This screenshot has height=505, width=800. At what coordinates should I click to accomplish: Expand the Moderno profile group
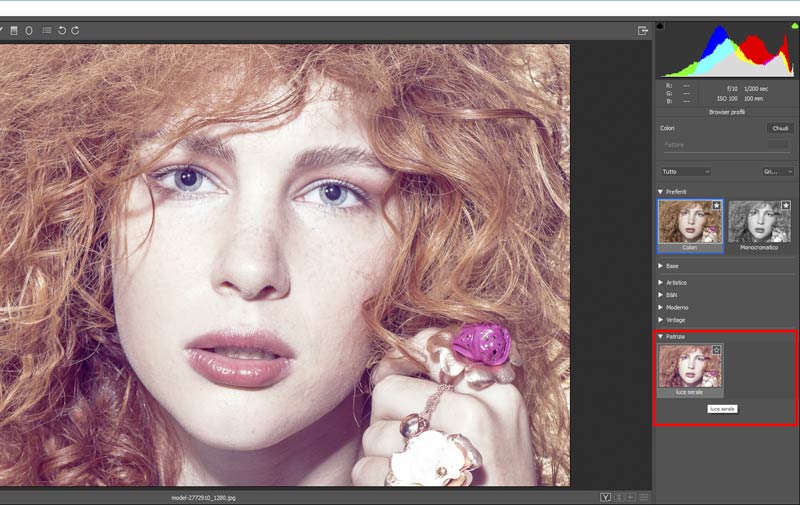[660, 307]
